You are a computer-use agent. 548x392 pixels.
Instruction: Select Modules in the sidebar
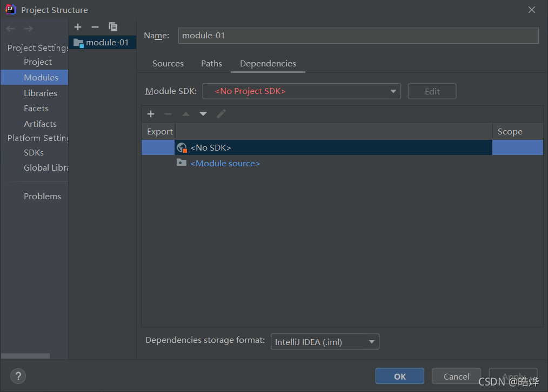tap(34, 78)
